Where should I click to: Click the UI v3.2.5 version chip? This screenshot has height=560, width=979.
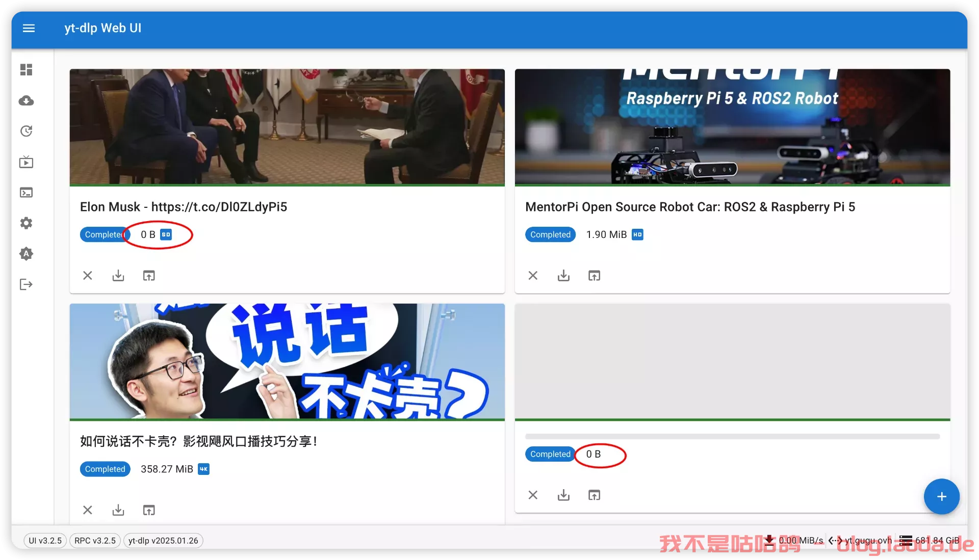tap(45, 541)
